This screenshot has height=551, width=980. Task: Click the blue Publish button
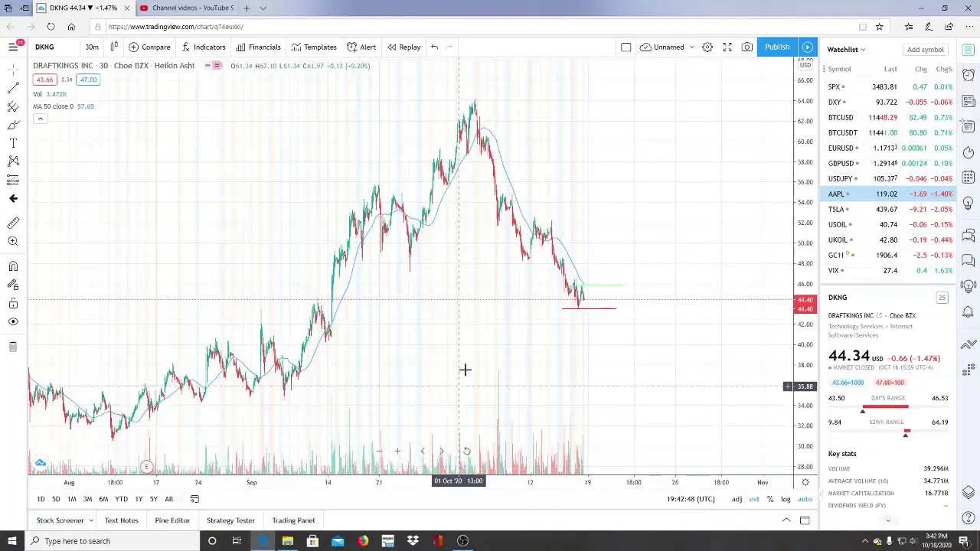click(x=777, y=47)
